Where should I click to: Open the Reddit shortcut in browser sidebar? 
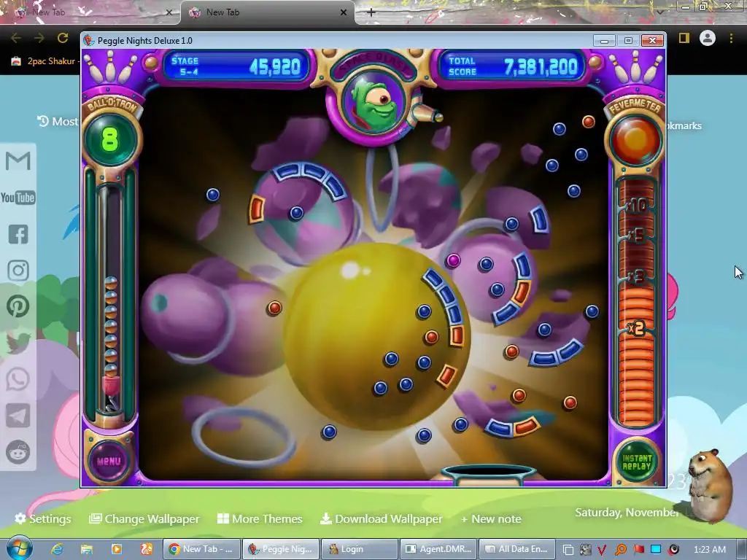pos(18,452)
